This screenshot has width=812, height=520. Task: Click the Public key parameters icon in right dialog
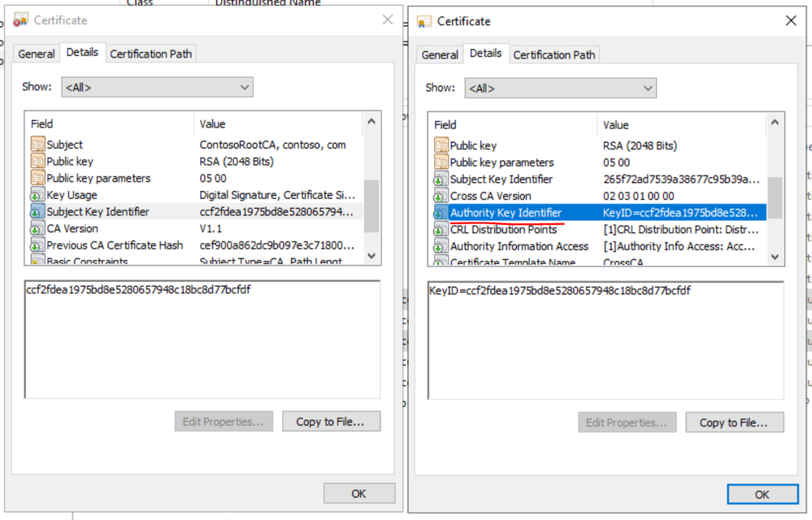(441, 162)
